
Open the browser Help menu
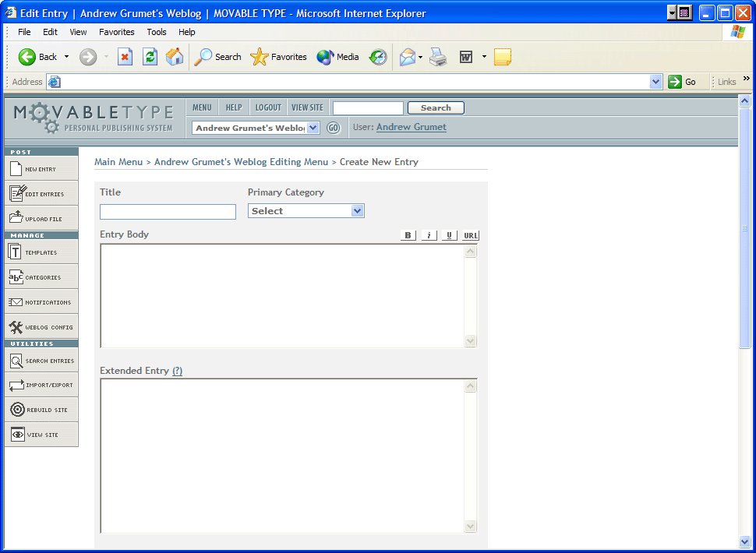(x=187, y=32)
